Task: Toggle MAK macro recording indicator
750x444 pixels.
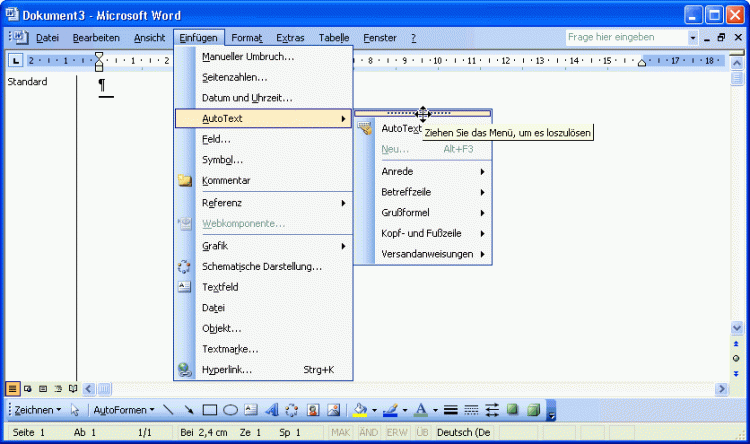Action: [340, 431]
